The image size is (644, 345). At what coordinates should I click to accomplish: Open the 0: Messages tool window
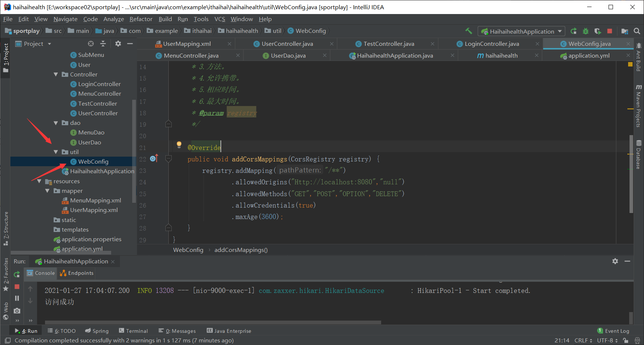pyautogui.click(x=177, y=331)
